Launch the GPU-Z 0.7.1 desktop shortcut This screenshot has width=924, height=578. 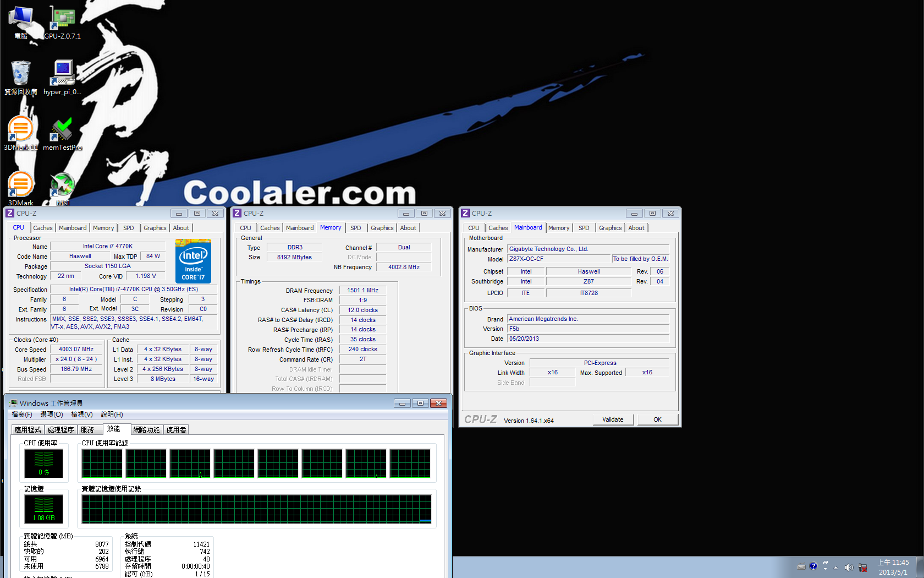click(62, 23)
